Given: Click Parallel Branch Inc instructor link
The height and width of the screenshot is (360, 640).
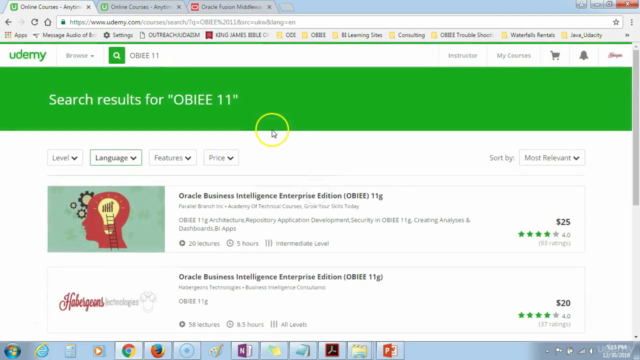Looking at the screenshot, I should click(202, 206).
